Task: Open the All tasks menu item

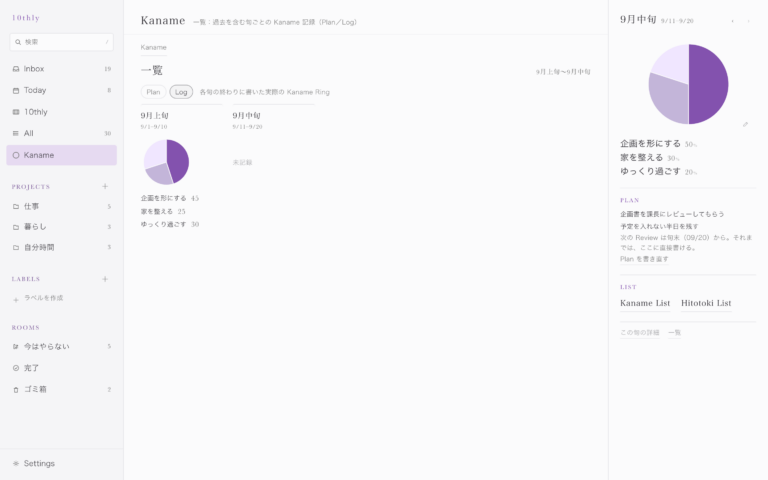Action: click(x=62, y=133)
